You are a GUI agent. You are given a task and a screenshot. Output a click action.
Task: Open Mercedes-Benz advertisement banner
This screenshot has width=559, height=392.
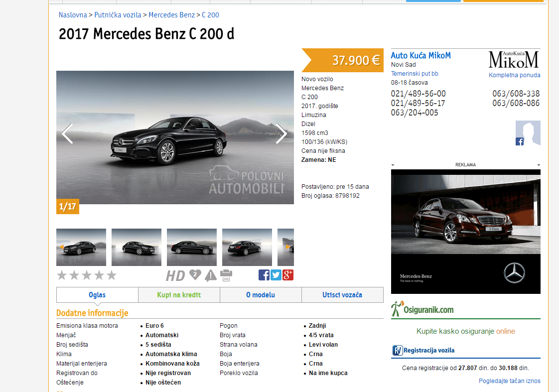point(466,232)
